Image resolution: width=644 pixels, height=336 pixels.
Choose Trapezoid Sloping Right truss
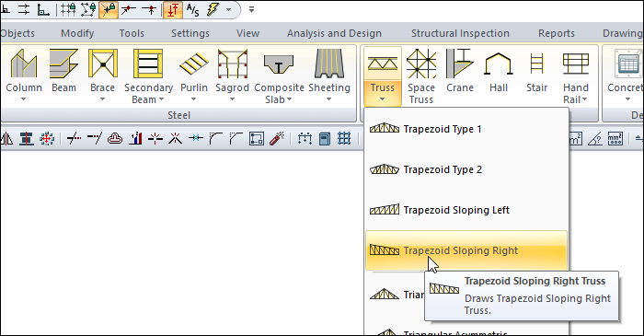pyautogui.click(x=466, y=250)
